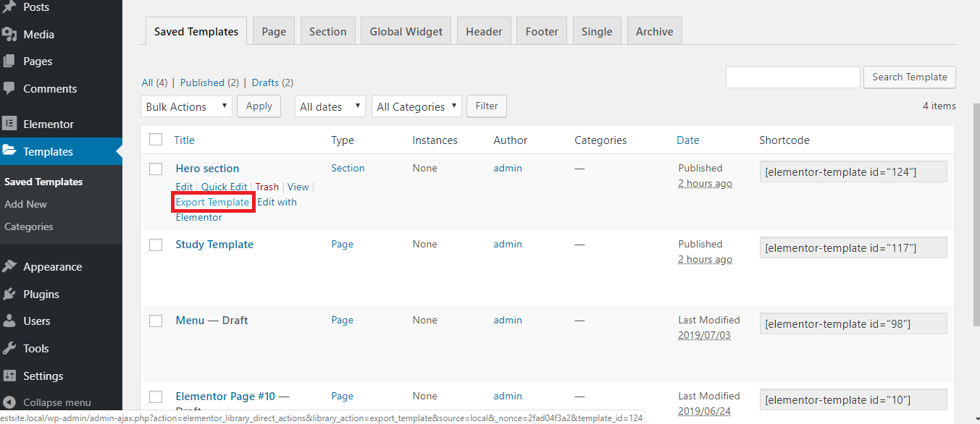
Task: Filter by Published (2) link
Action: pos(209,82)
